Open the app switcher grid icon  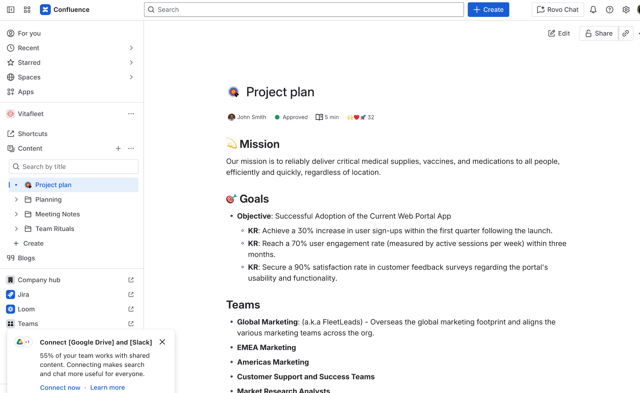(27, 9)
